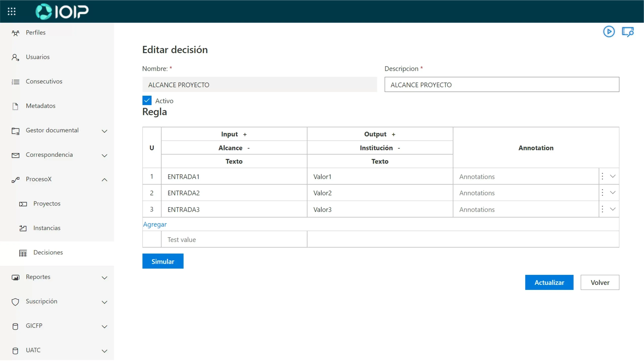Click the Simular button
Viewport: 644px width, 361px height.
click(x=163, y=262)
